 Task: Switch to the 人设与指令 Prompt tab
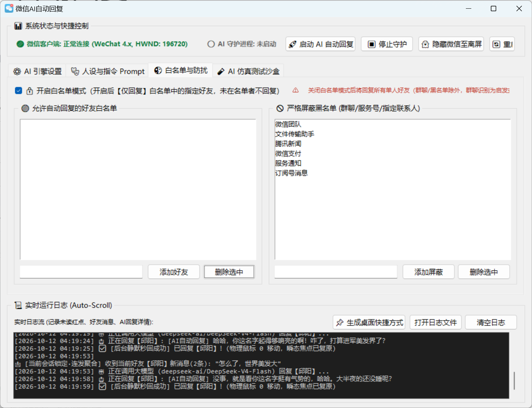coord(108,71)
